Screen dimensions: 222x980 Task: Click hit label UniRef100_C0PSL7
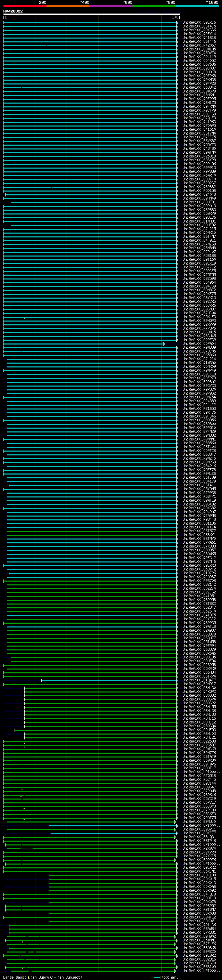199,802
